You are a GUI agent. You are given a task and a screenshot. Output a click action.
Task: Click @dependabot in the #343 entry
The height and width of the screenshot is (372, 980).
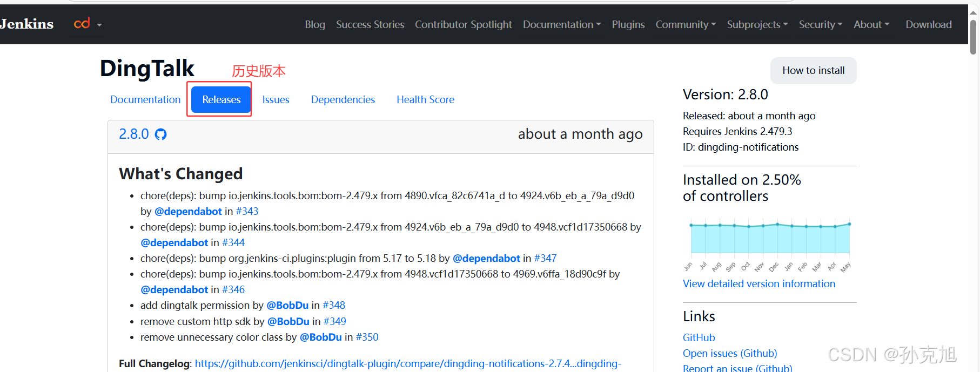pyautogui.click(x=188, y=211)
